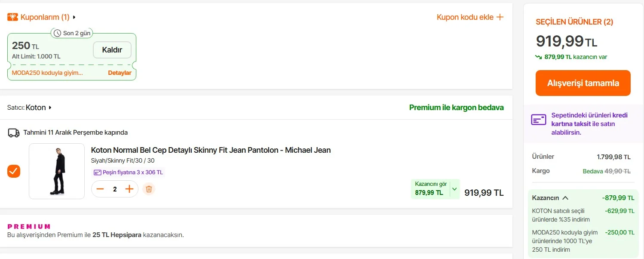Click the purple credit card installment icon

539,120
